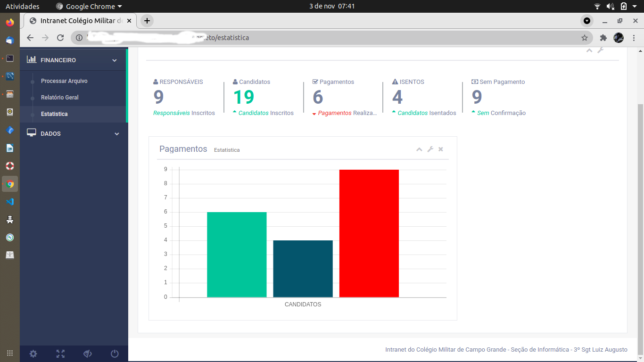Screen dimensions: 644x362
Task: Click the Sem Pagamento count 9
Action: 477,97
